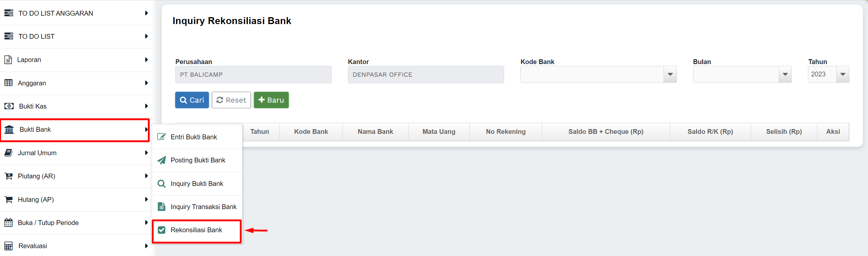
Task: Expand the TO DO LIST ANGGARAN menu
Action: pyautogui.click(x=76, y=13)
